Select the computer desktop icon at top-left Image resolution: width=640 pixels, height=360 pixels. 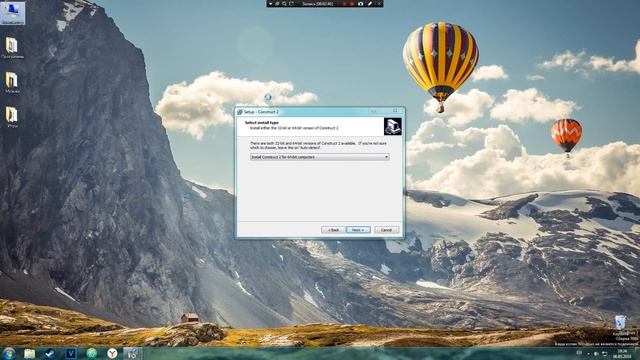pyautogui.click(x=12, y=13)
